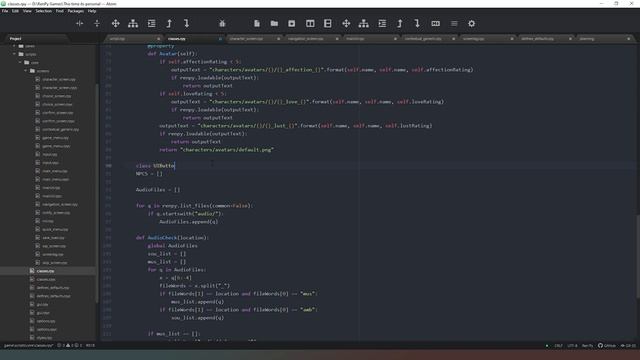Click the editor vertical scrollbar thumb
Image resolution: width=640 pixels, height=360 pixels.
[x=638, y=256]
